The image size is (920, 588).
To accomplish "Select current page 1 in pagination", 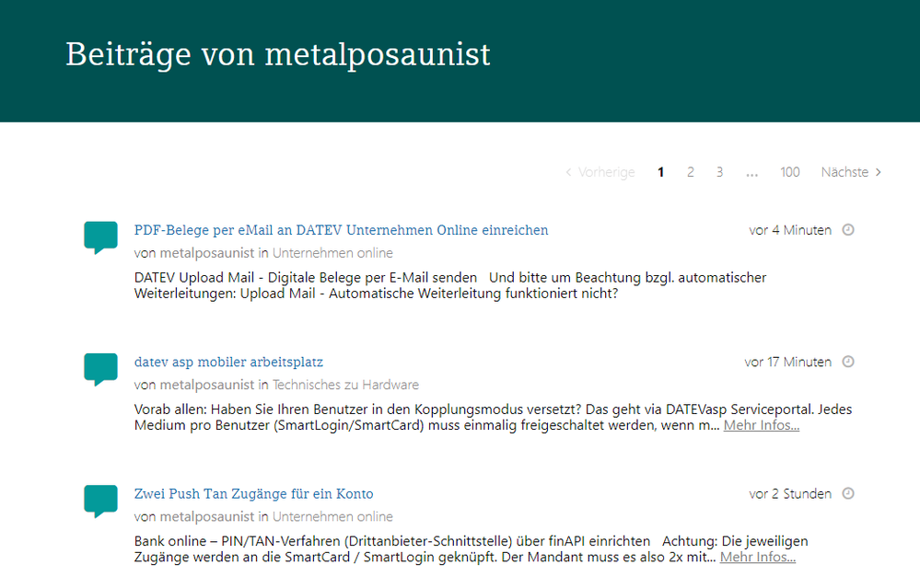I will coord(660,172).
